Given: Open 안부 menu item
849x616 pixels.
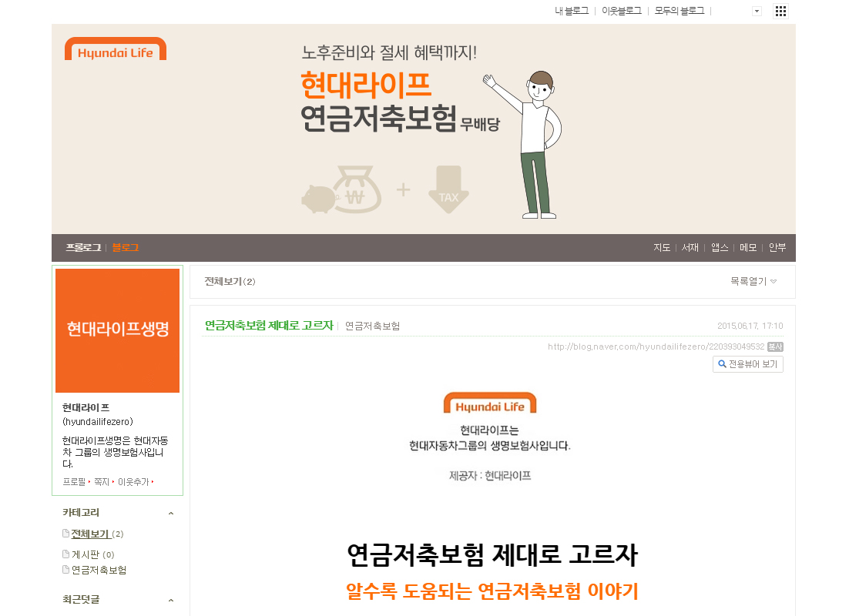Looking at the screenshot, I should (777, 247).
